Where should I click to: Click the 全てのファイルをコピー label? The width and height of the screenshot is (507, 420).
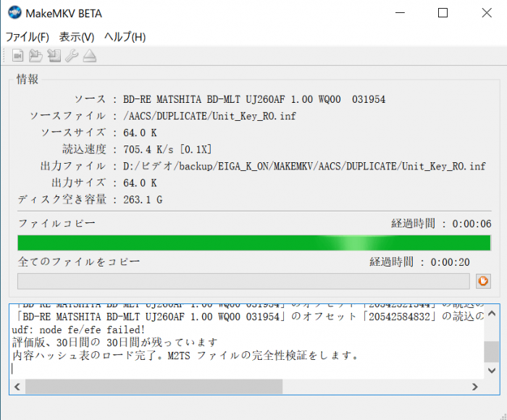point(79,261)
